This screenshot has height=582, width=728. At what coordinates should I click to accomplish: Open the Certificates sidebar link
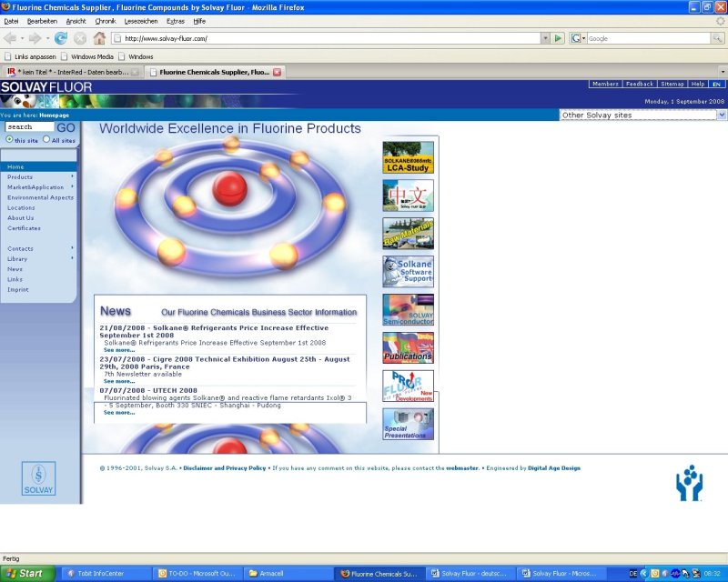click(x=25, y=228)
